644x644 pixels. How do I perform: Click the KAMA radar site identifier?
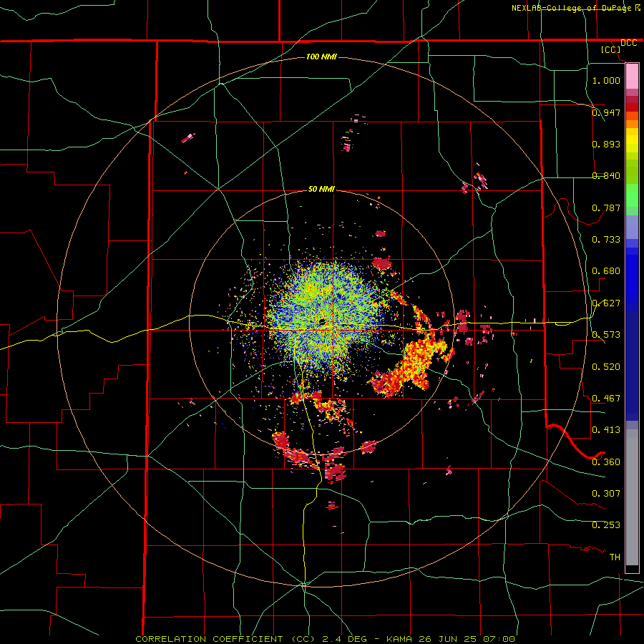pyautogui.click(x=398, y=639)
